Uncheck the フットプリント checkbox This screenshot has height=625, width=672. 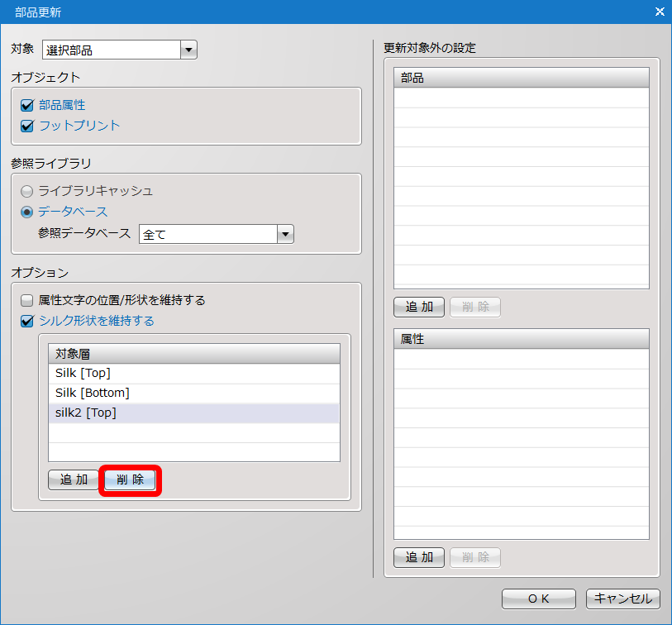click(x=27, y=126)
